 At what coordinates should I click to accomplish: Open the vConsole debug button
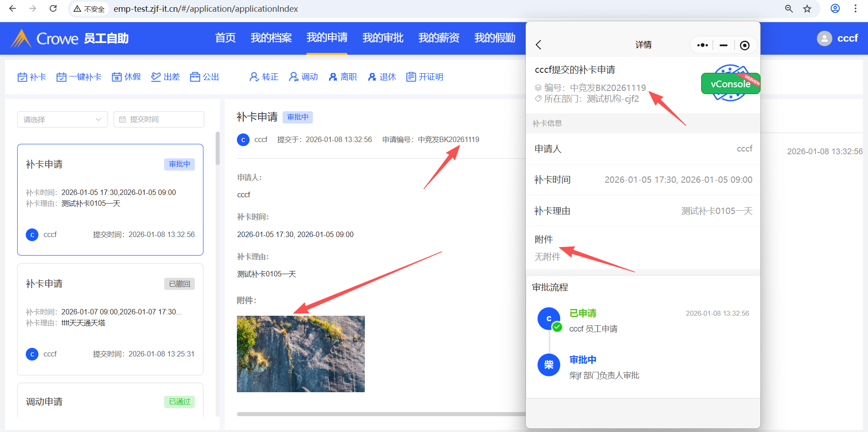point(730,84)
